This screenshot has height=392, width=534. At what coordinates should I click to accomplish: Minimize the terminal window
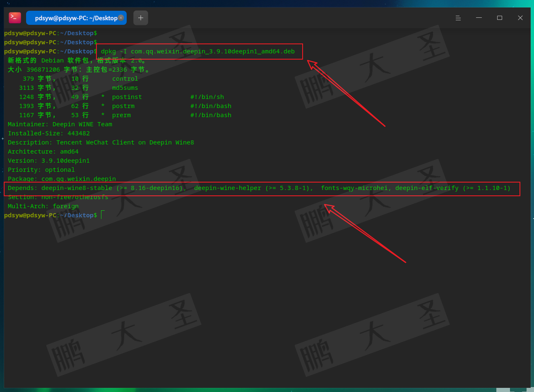coord(479,18)
